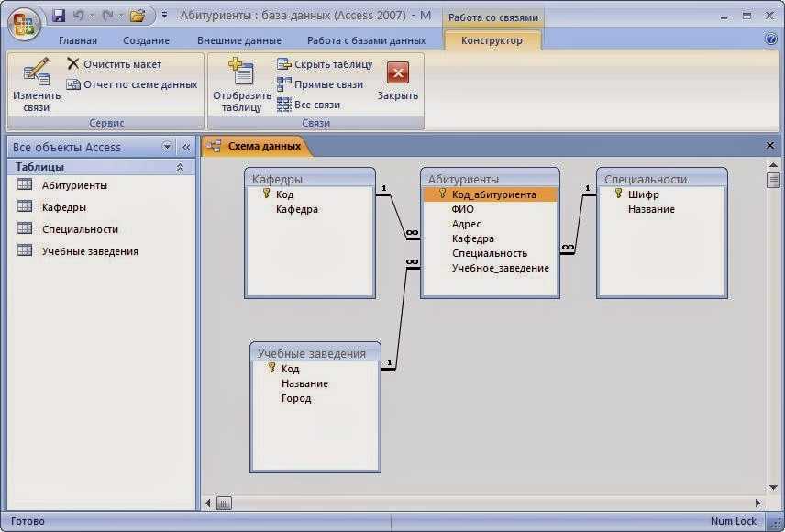The image size is (785, 532).
Task: Show Все связи in the diagram
Action: (x=309, y=105)
